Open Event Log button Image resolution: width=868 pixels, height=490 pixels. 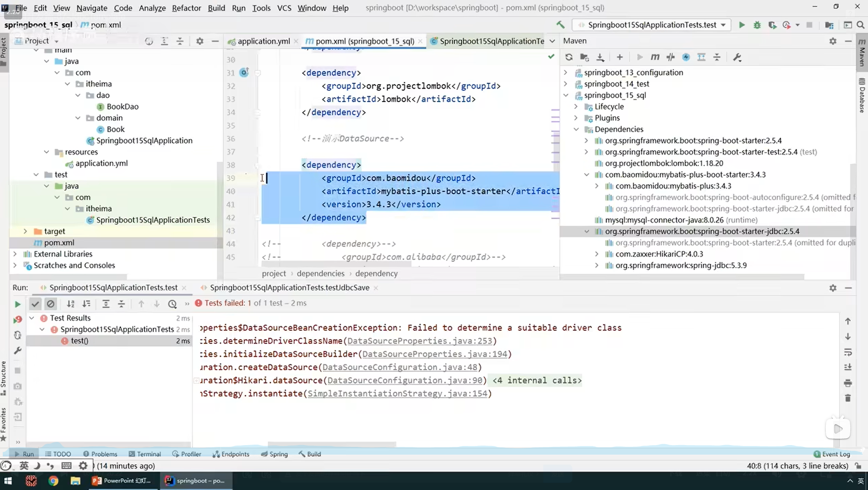pos(832,454)
